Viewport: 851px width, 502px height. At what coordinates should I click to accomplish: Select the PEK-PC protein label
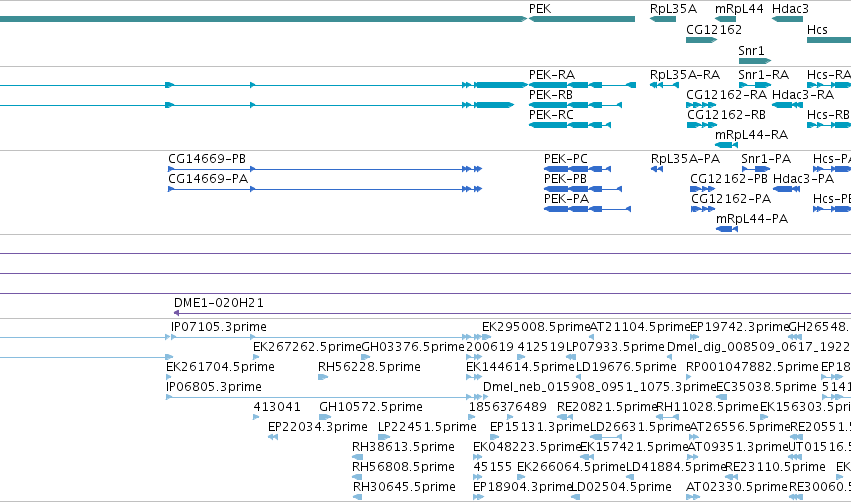(x=566, y=158)
